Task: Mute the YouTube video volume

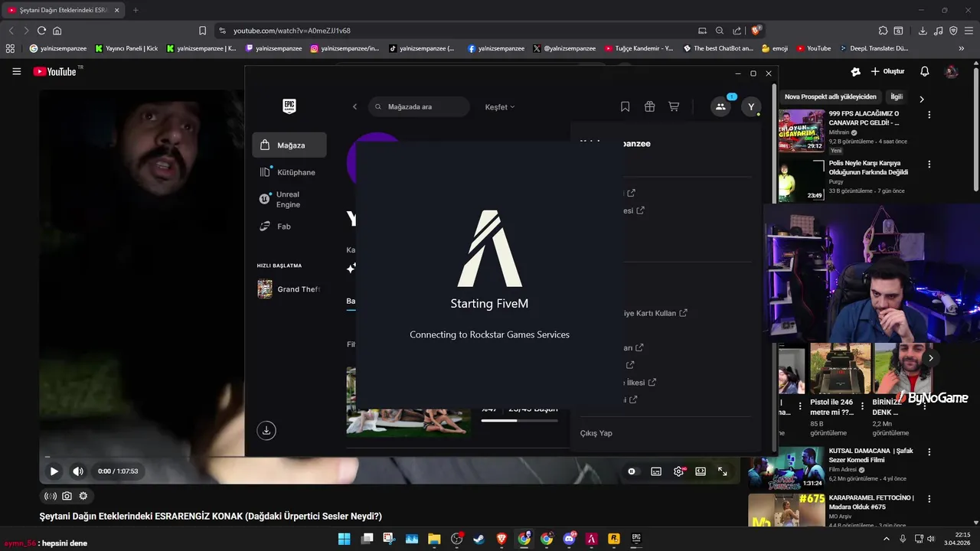Action: point(77,471)
